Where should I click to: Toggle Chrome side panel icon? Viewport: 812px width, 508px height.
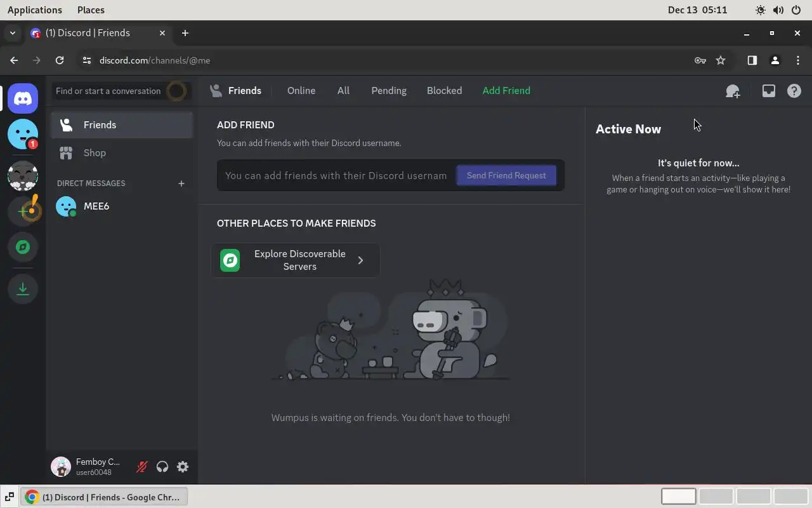(x=752, y=60)
